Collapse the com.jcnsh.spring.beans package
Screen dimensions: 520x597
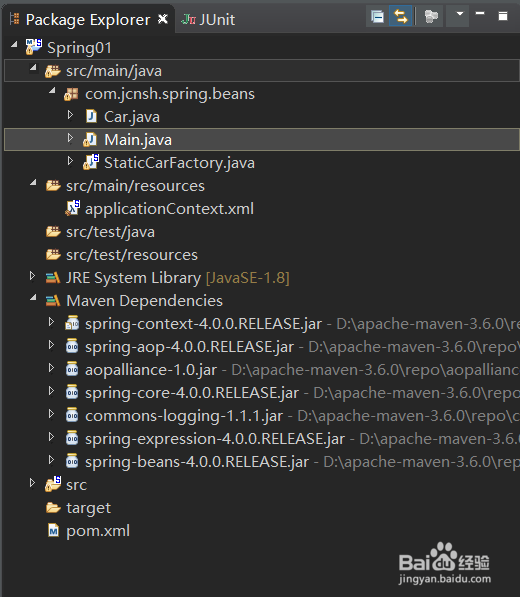(x=52, y=91)
